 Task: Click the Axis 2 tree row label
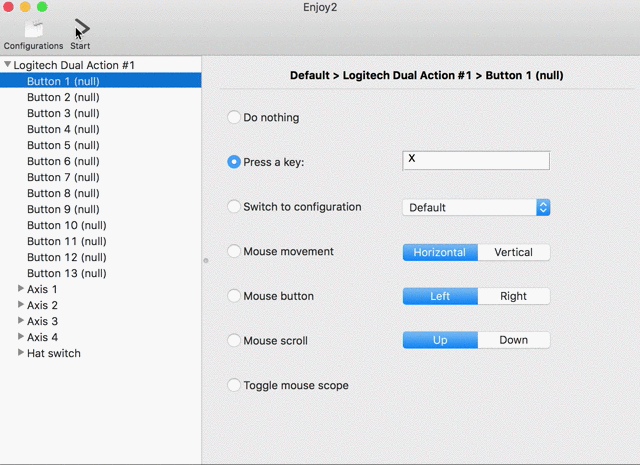point(42,305)
